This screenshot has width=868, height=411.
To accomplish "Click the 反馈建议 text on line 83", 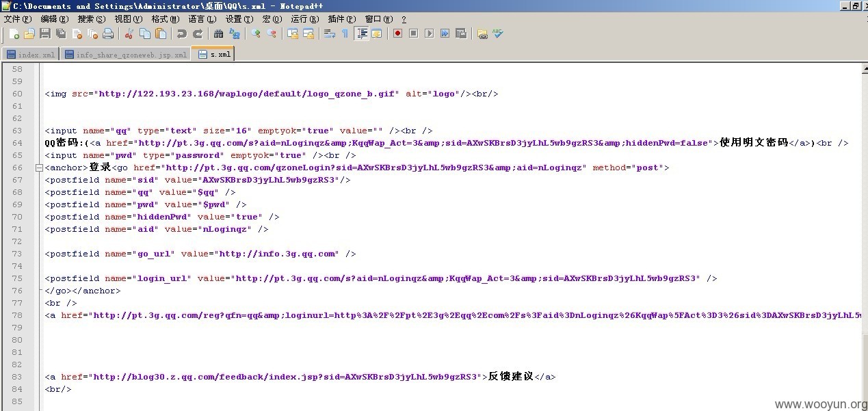I will pyautogui.click(x=510, y=377).
